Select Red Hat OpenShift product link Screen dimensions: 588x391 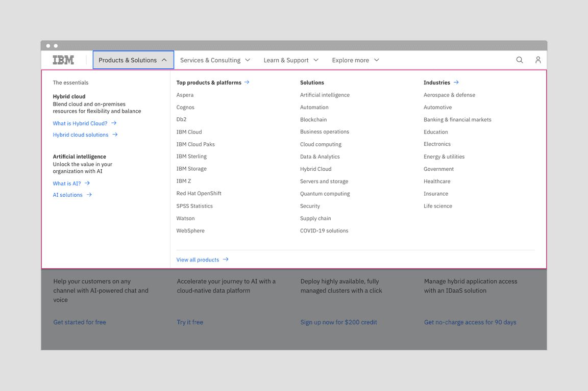point(199,193)
